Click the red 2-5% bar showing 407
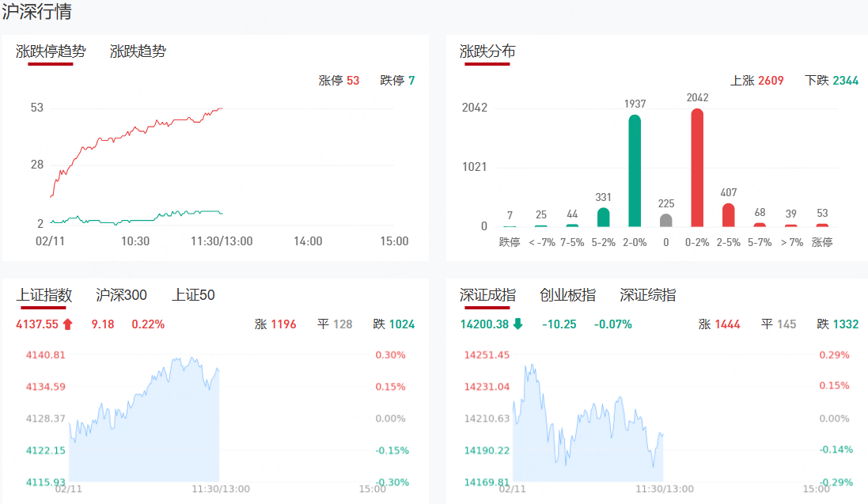868x504 pixels. [x=728, y=215]
